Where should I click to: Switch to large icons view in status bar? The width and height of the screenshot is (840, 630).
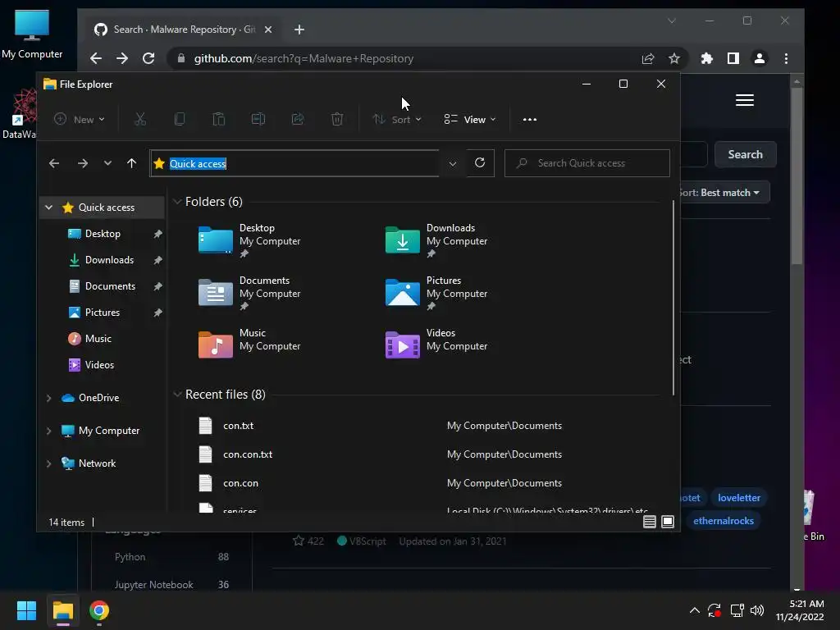pyautogui.click(x=668, y=522)
